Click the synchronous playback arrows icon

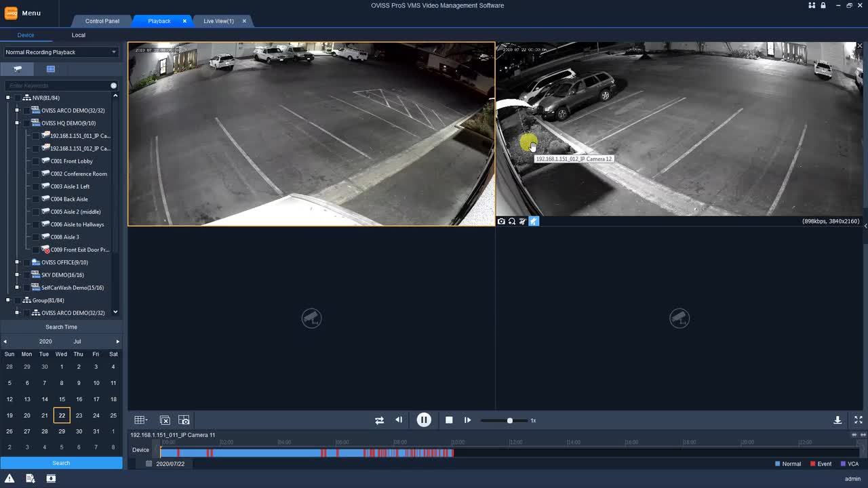coord(379,420)
